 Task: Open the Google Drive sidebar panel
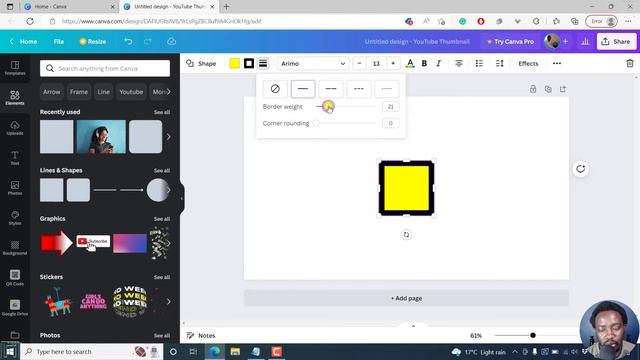(15, 308)
